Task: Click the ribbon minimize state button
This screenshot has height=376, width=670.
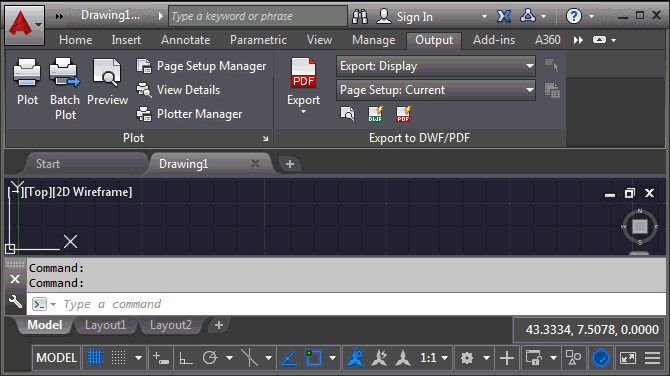Action: point(599,40)
